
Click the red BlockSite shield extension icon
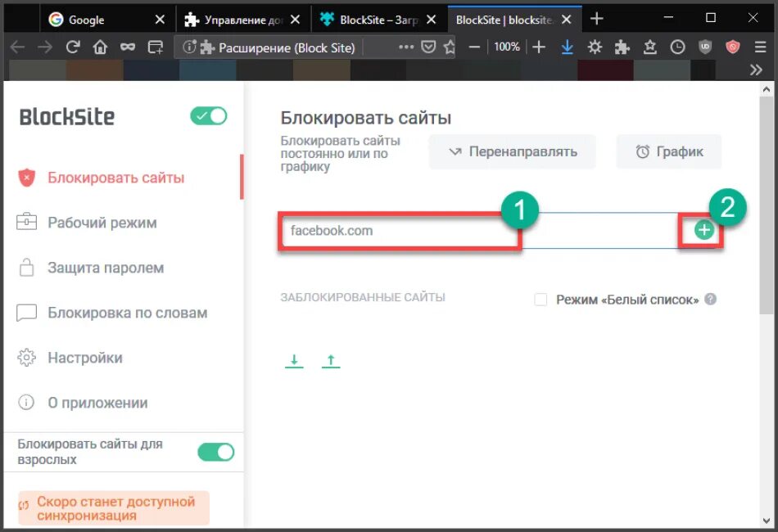pos(732,47)
